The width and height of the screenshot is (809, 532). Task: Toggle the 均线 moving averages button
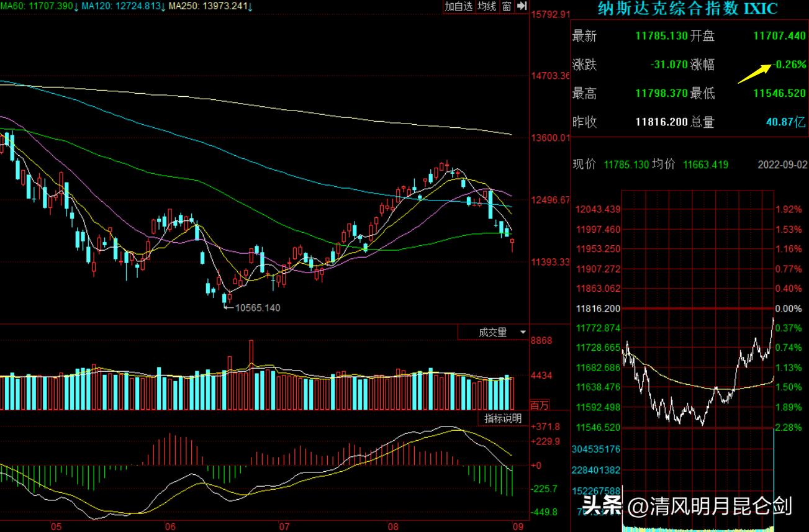click(487, 6)
